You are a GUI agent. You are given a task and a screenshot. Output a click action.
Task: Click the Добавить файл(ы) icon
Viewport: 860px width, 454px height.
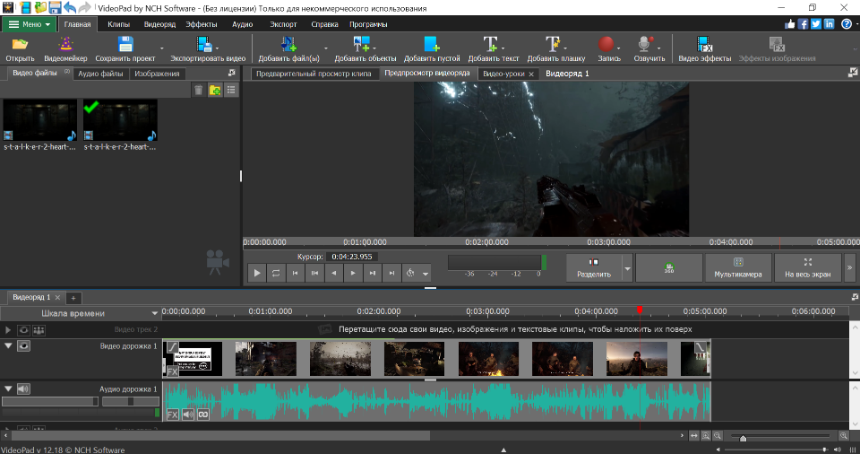(288, 44)
